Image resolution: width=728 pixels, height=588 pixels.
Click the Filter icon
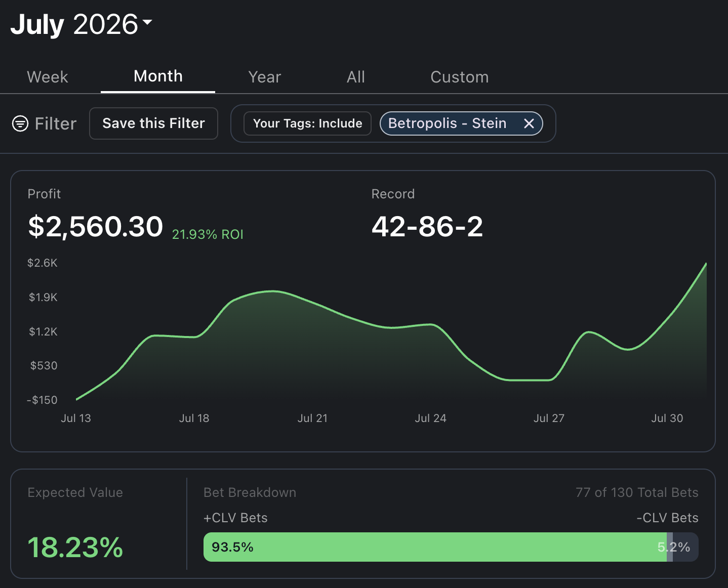coord(20,123)
